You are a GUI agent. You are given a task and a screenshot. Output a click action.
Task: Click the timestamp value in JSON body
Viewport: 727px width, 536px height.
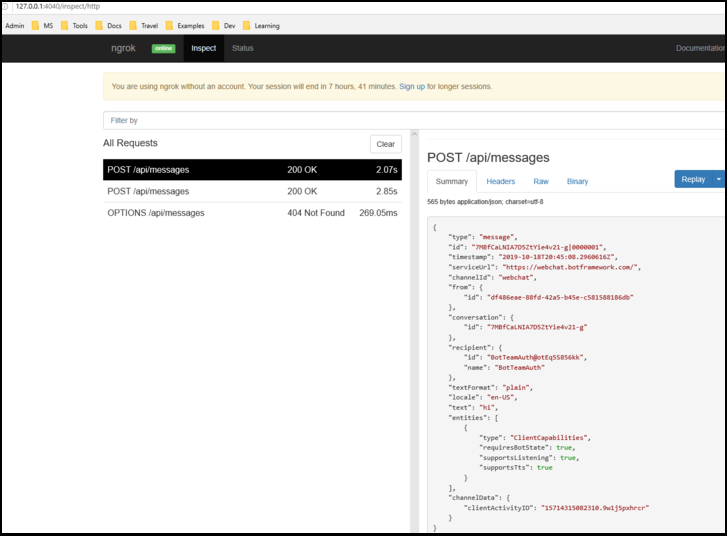558,257
